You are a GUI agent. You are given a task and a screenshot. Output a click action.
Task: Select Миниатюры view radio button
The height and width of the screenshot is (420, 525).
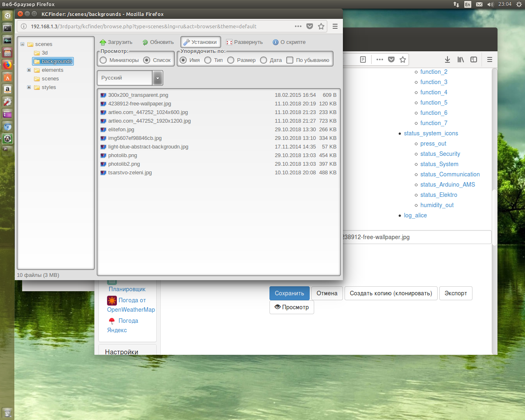click(103, 60)
